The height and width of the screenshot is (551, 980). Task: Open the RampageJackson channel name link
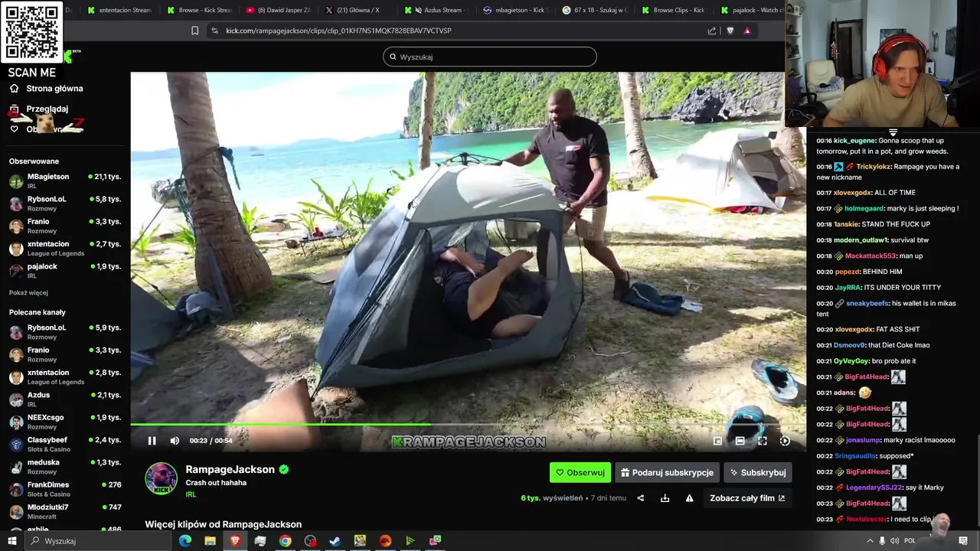coord(230,469)
